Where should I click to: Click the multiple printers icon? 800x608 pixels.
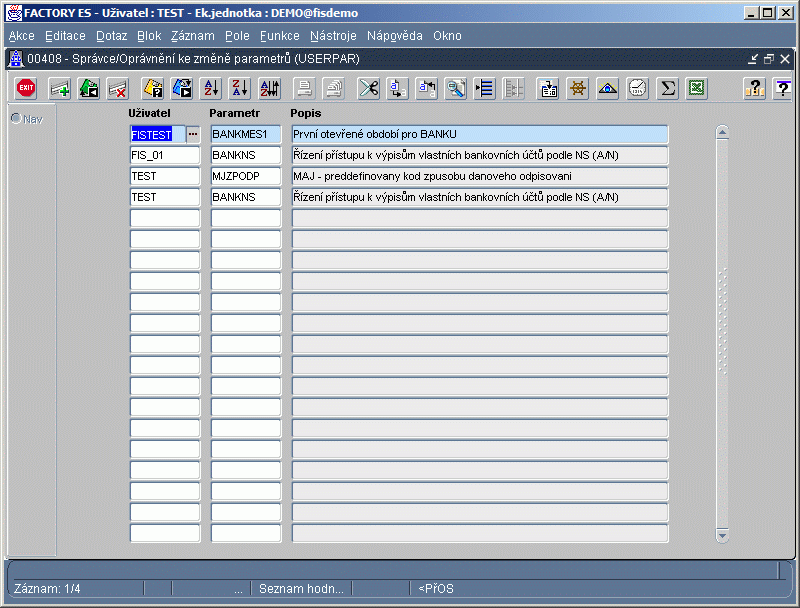pos(334,88)
